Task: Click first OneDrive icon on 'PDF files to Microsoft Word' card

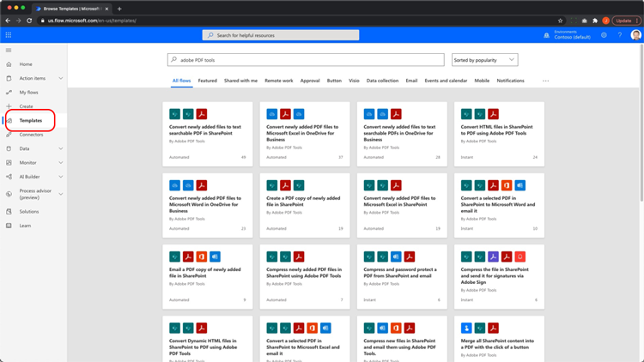Action: point(174,185)
